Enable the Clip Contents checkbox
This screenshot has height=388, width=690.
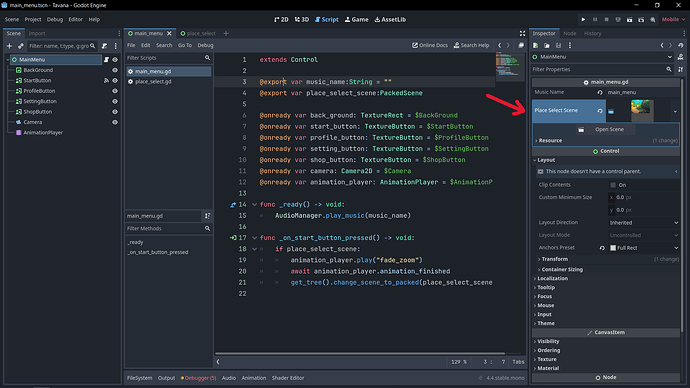tap(613, 185)
